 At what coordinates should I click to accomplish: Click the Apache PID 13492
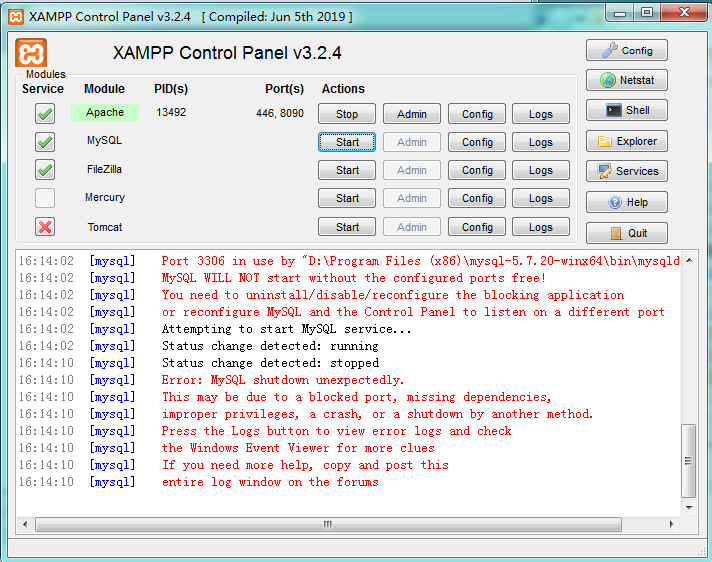[171, 112]
